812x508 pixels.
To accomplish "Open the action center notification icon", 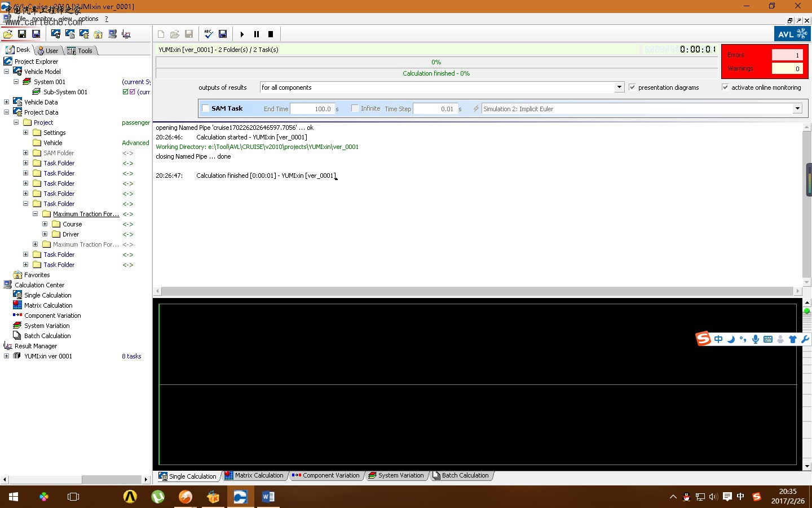I will 727,497.
